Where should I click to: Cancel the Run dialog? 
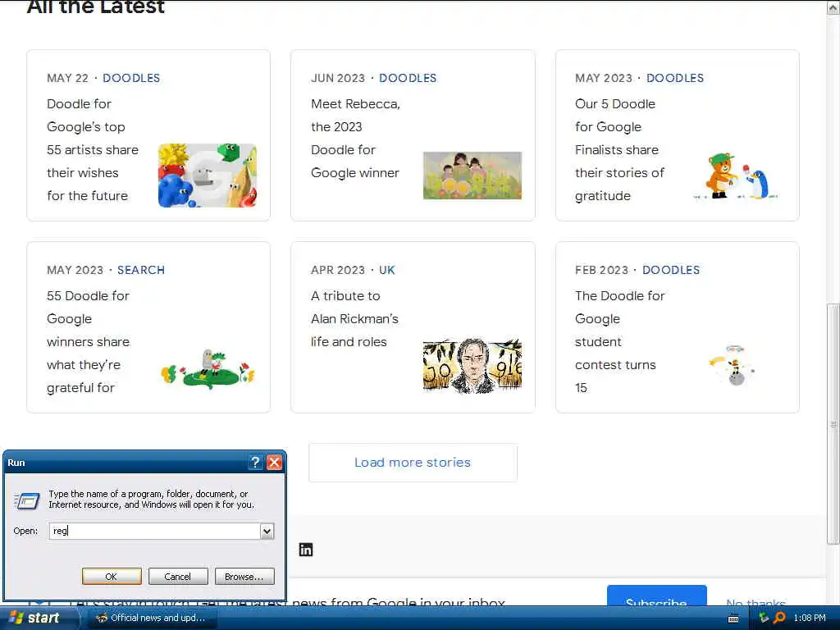[178, 577]
